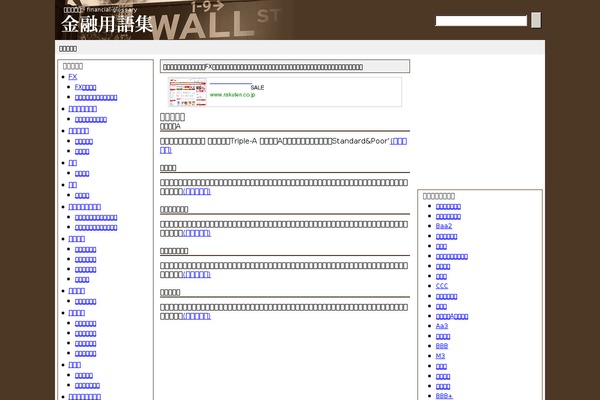Open the www.rakuten.co.jp ad link
Image resolution: width=600 pixels, height=400 pixels.
232,95
